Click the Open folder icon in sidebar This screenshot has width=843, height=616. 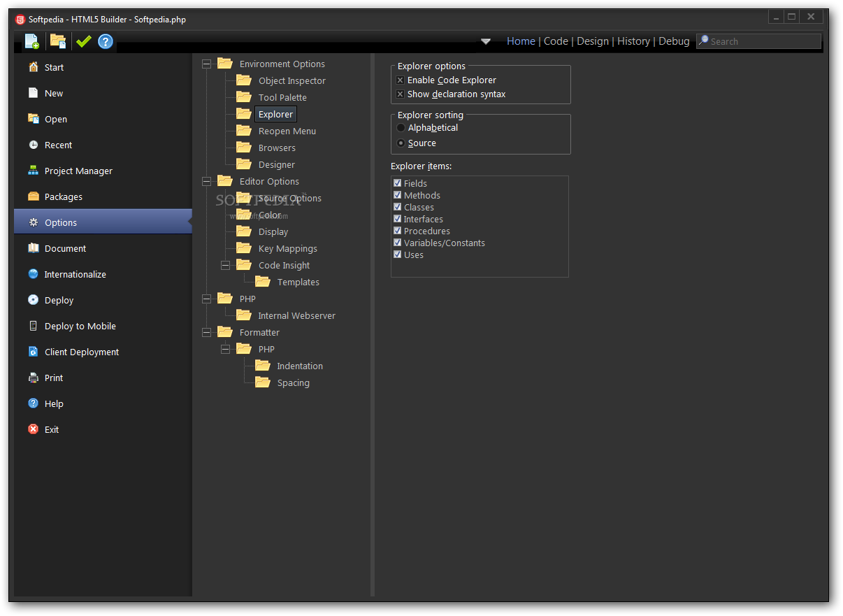(x=33, y=119)
